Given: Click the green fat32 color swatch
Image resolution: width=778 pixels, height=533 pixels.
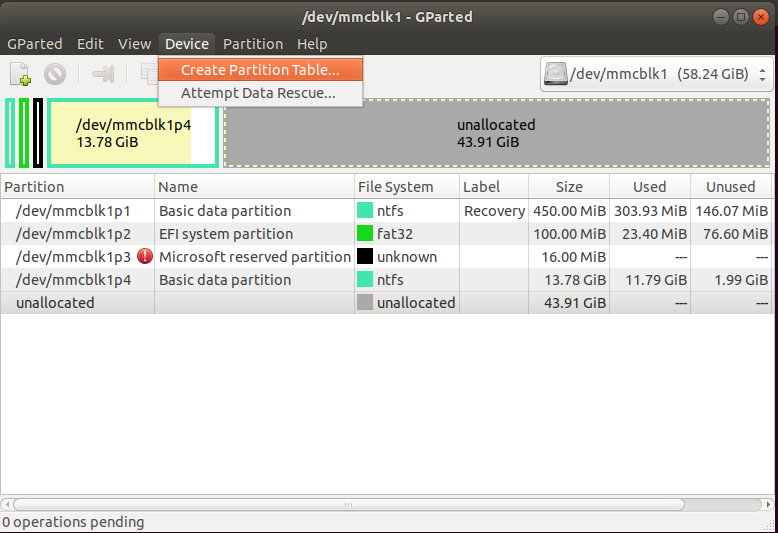Looking at the screenshot, I should tap(365, 233).
